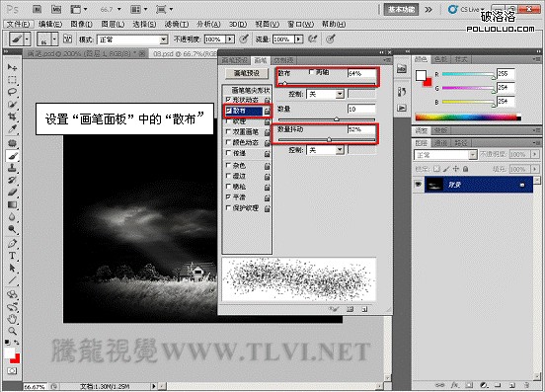Image resolution: width=545 pixels, height=392 pixels.
Task: Open the count jitter 控制 dropdown
Action: click(325, 150)
